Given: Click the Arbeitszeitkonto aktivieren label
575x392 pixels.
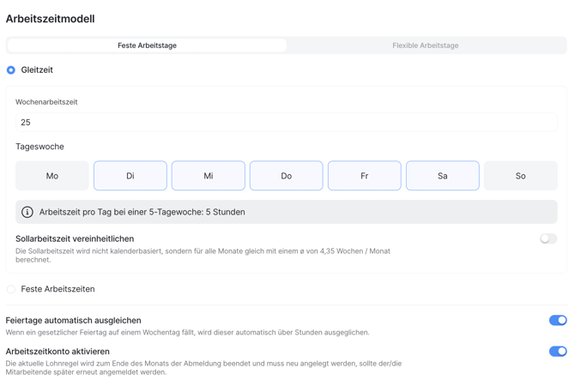Looking at the screenshot, I should pyautogui.click(x=57, y=352).
